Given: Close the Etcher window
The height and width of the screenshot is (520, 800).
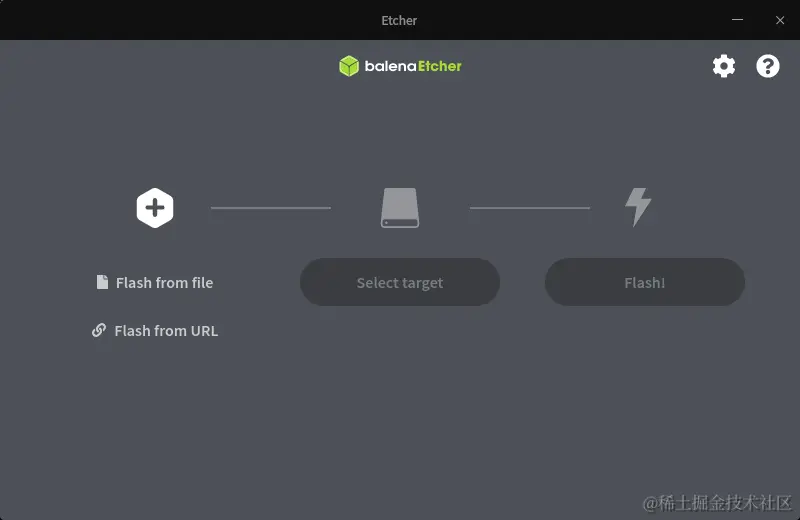Looking at the screenshot, I should (780, 20).
